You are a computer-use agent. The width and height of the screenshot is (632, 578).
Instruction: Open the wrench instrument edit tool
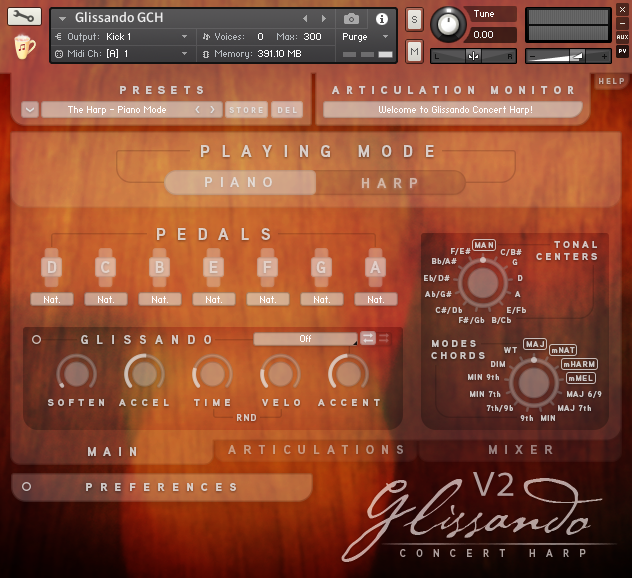click(x=25, y=17)
